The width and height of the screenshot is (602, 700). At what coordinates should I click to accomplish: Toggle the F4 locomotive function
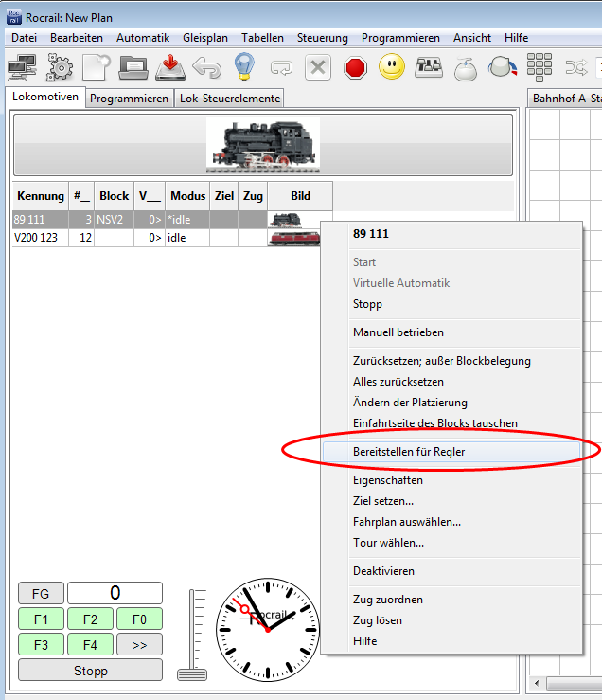point(90,644)
